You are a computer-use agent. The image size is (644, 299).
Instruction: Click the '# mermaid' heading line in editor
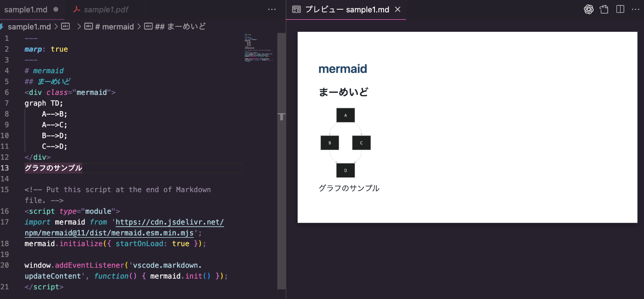[44, 71]
